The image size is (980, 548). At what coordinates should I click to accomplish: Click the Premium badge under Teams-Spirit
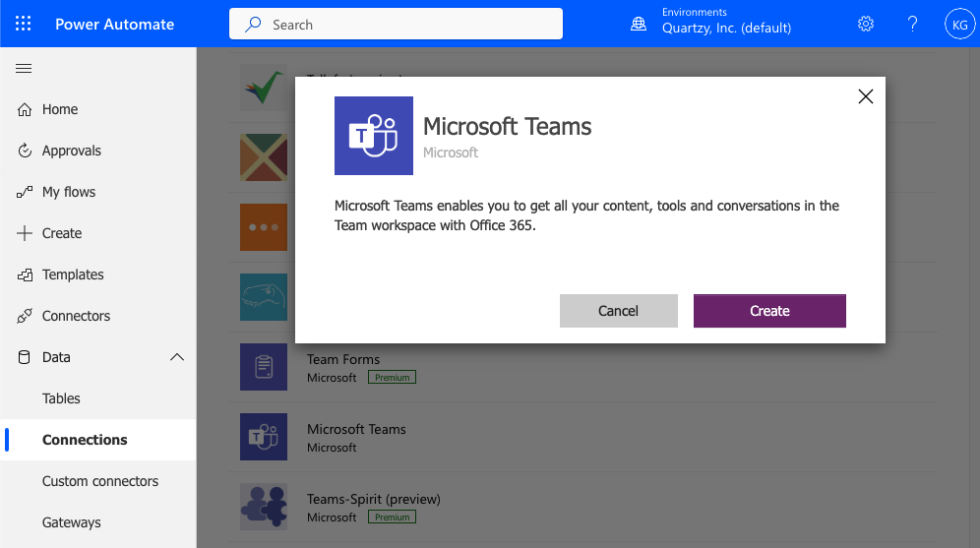[392, 518]
